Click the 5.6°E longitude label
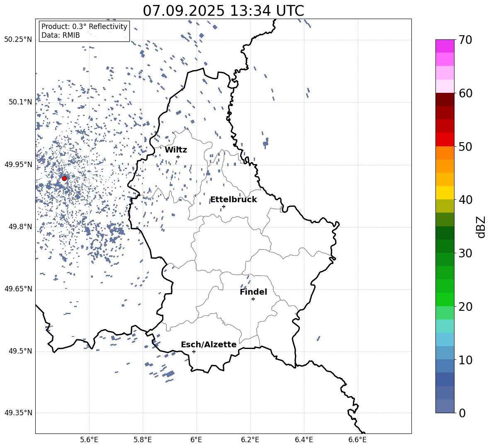Screen dimensions: 491x448 [89, 440]
